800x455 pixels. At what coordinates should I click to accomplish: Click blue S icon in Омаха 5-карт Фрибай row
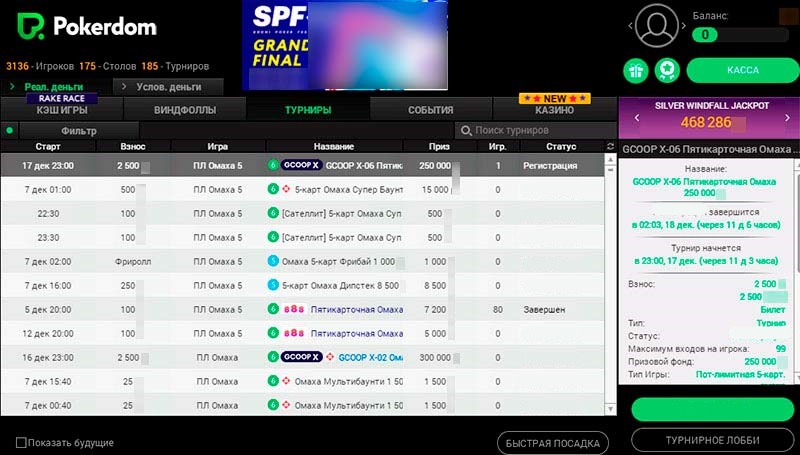[x=273, y=261]
